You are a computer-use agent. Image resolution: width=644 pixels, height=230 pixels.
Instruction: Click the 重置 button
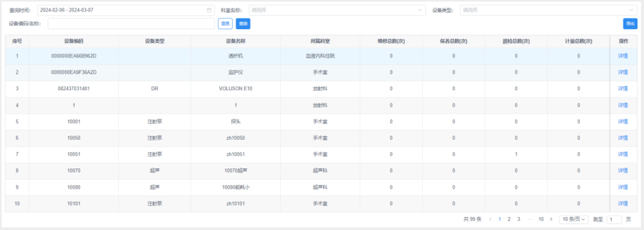click(225, 24)
